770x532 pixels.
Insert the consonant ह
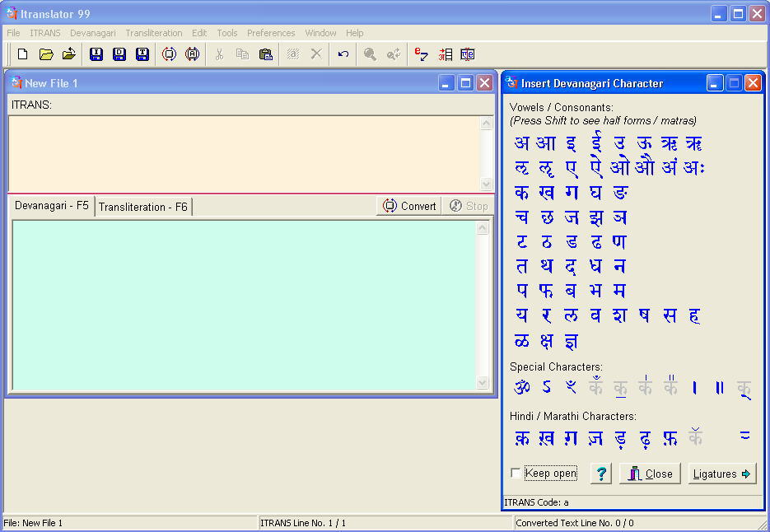pos(693,315)
